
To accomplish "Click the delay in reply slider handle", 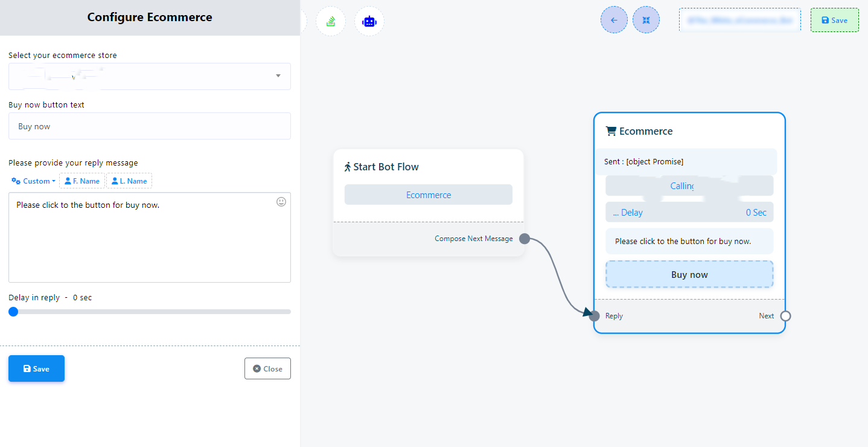I will coord(13,312).
